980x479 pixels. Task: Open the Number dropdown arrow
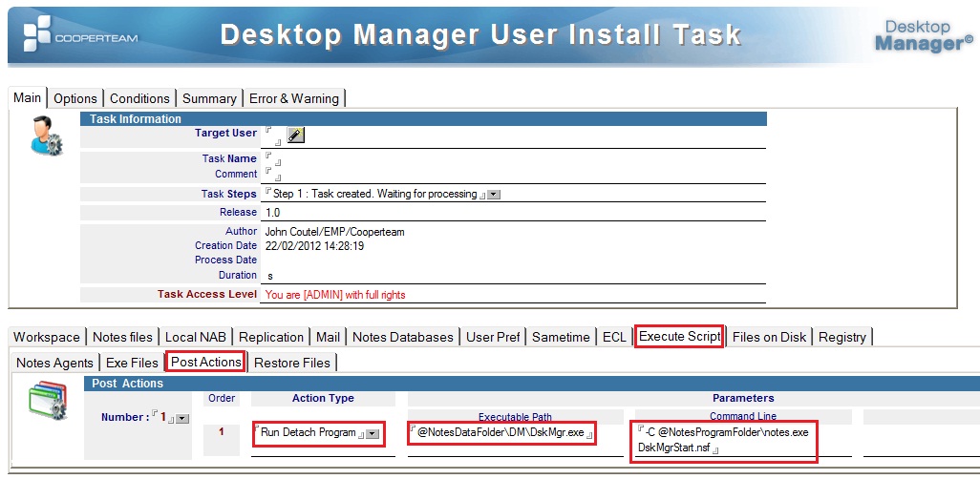pyautogui.click(x=181, y=419)
